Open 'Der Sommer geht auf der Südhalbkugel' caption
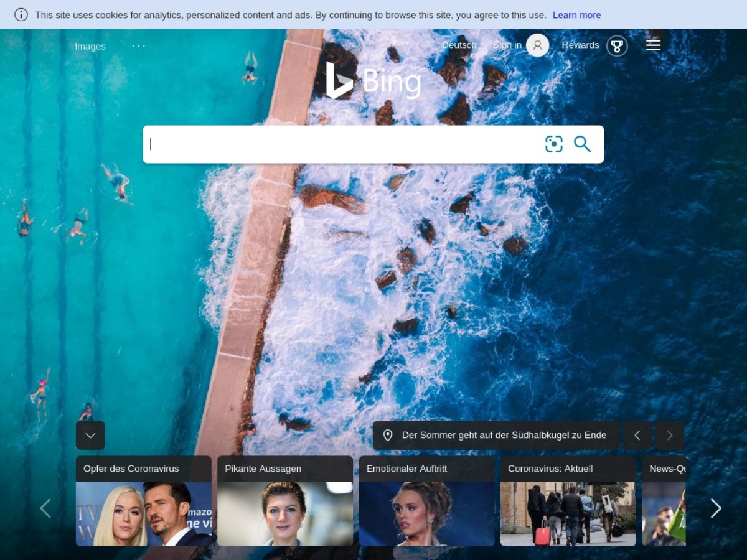This screenshot has width=747, height=560. [504, 436]
